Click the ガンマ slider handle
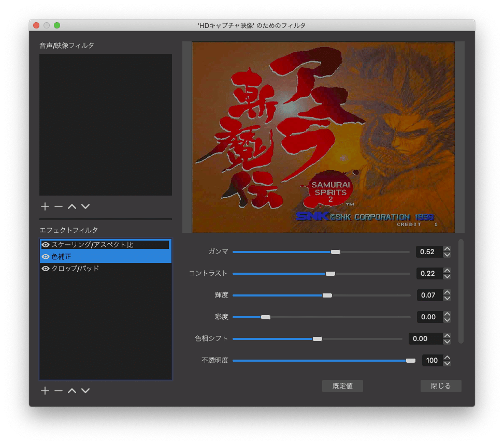This screenshot has height=445, width=504. click(x=336, y=252)
